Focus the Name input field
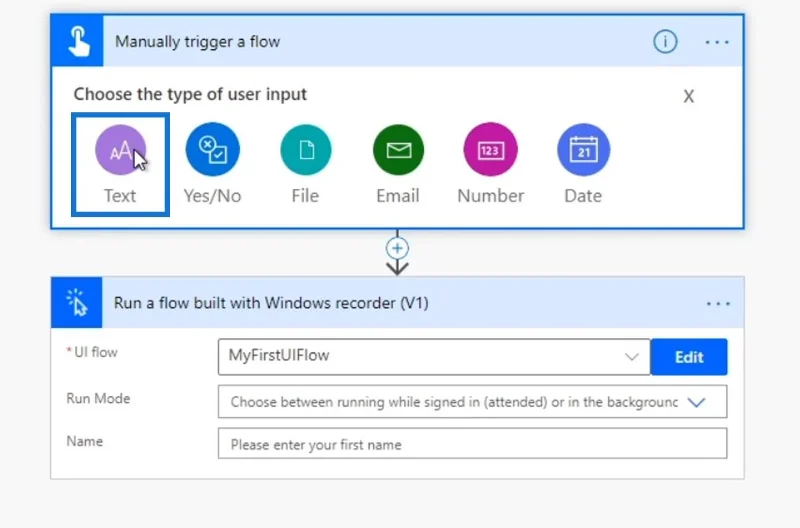The height and width of the screenshot is (528, 800). 472,444
